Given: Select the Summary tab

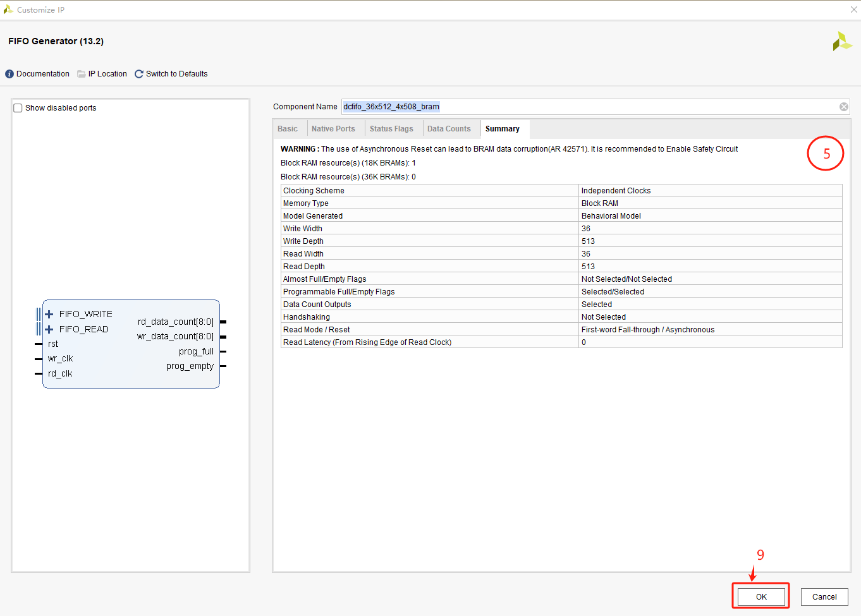Looking at the screenshot, I should 503,129.
